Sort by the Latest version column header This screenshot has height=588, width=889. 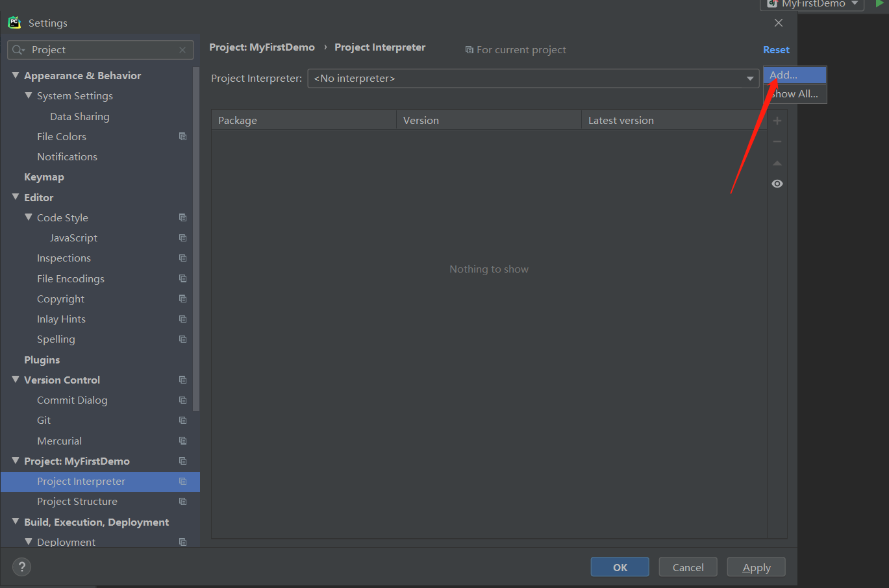tap(674, 120)
